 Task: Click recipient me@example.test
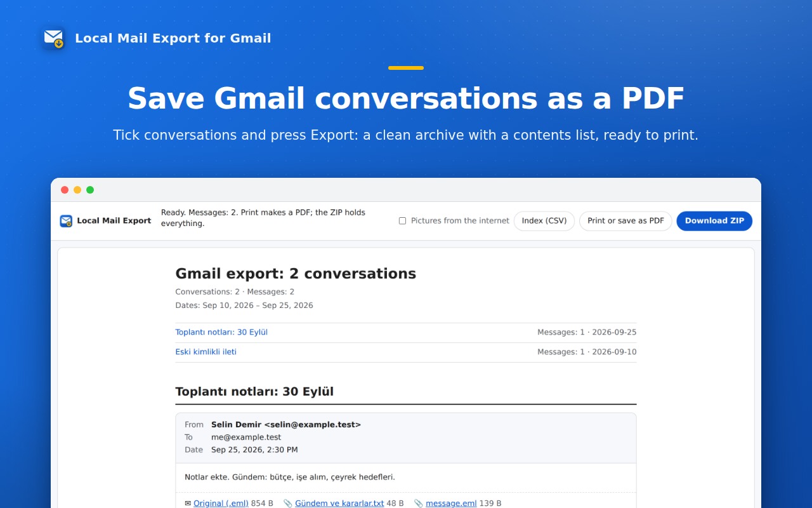(x=246, y=438)
